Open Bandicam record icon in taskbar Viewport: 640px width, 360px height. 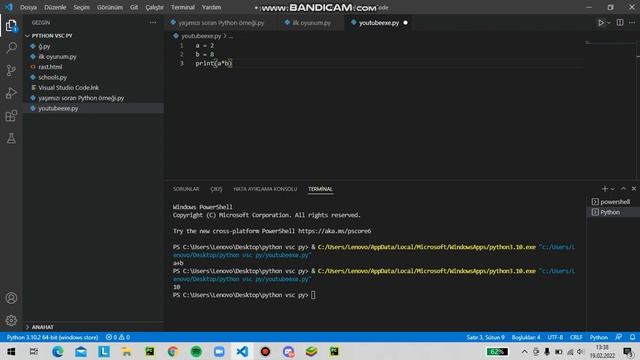265,351
